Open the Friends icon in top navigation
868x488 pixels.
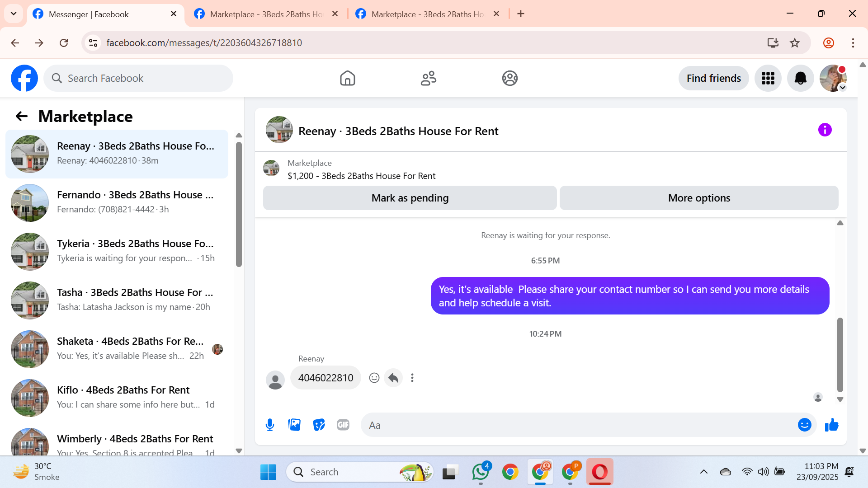(428, 78)
